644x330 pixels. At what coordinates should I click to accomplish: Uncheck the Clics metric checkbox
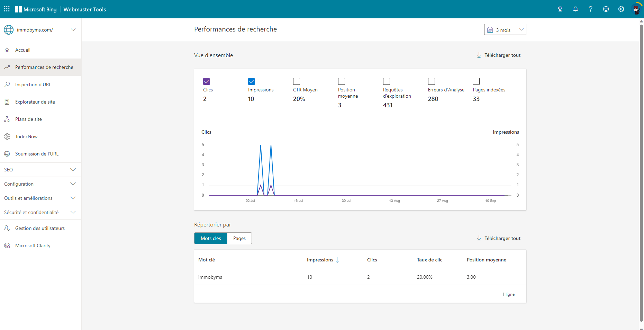[x=207, y=81]
